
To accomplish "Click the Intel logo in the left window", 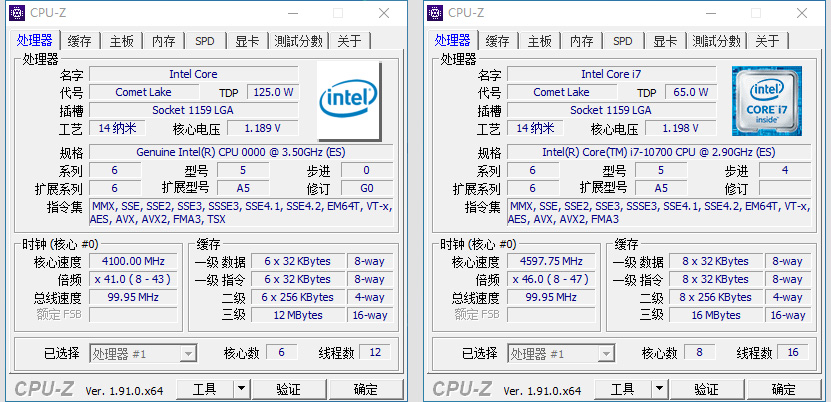I will coord(349,101).
